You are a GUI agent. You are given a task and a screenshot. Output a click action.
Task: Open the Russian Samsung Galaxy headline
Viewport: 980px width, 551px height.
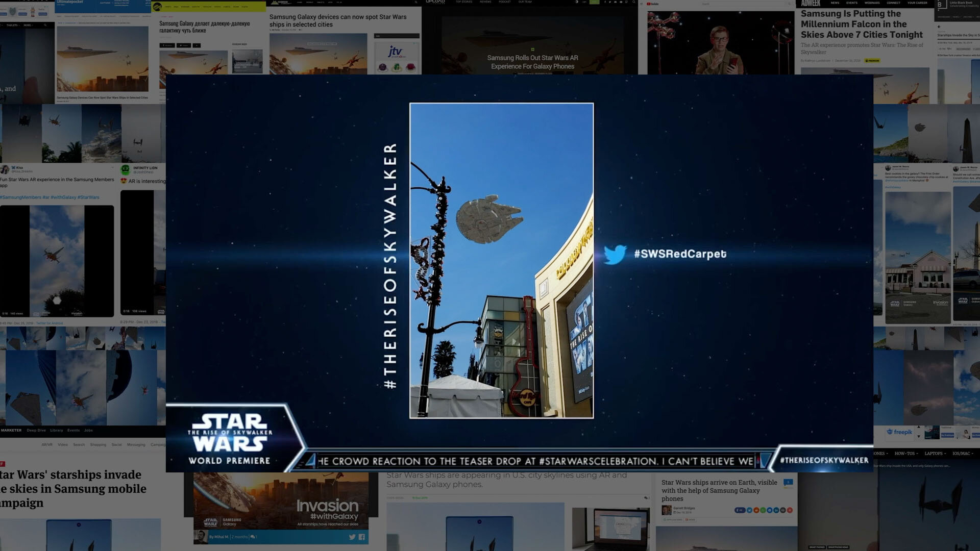(205, 27)
